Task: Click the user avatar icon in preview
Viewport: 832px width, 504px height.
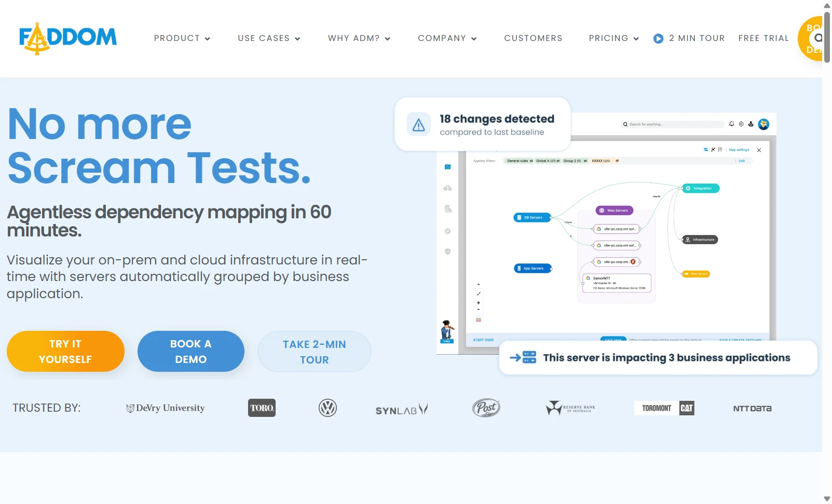Action: point(763,124)
